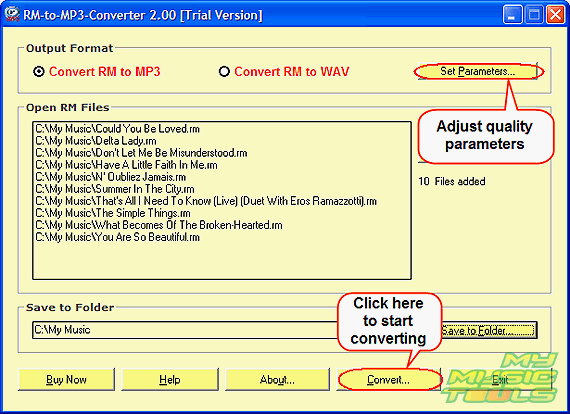570x414 pixels.
Task: Click the C:\My Music save path field
Action: [x=185, y=330]
